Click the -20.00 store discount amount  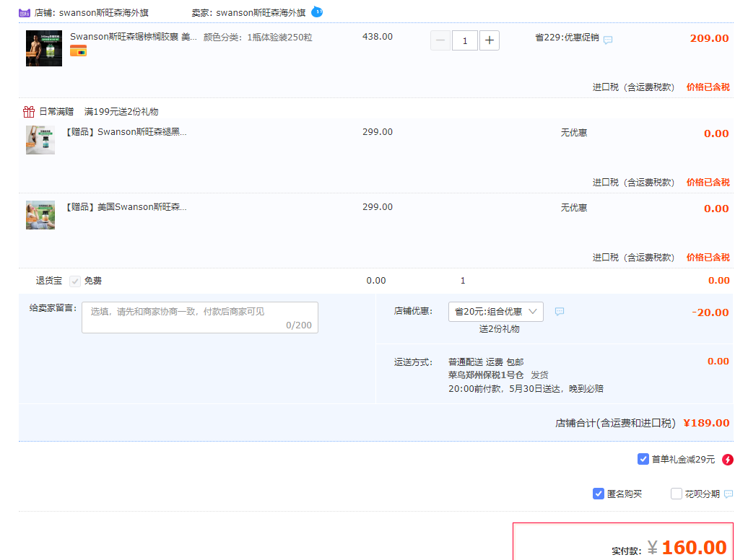click(710, 312)
